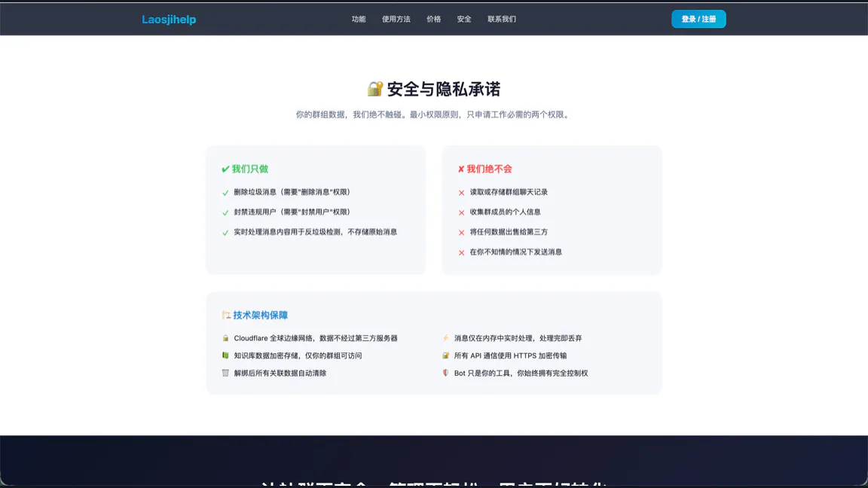This screenshot has width=868, height=488.
Task: Click checkmark beside 封禁违规用户
Action: [225, 213]
